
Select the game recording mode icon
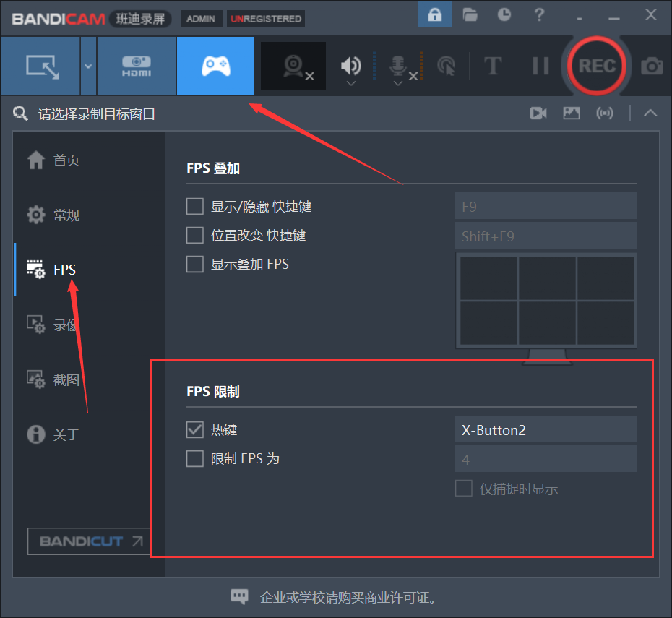click(x=215, y=66)
